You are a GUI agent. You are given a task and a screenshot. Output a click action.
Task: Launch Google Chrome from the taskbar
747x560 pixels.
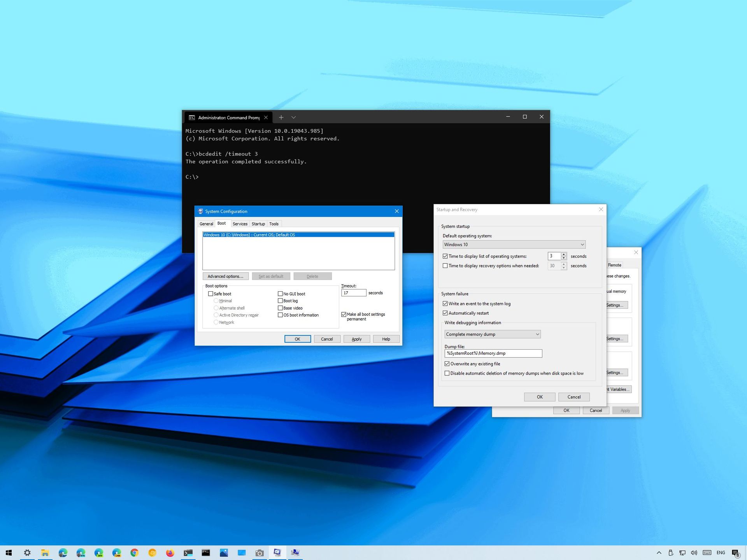134,553
